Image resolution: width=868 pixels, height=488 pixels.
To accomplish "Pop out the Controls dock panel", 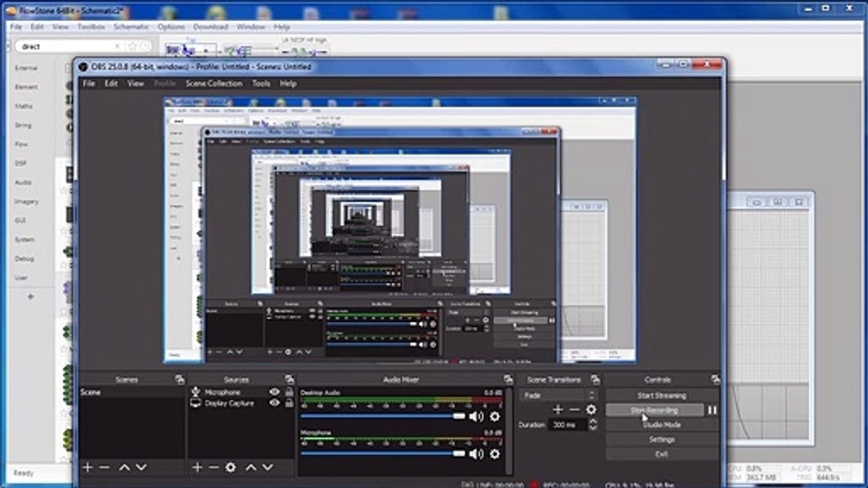I will [x=715, y=380].
